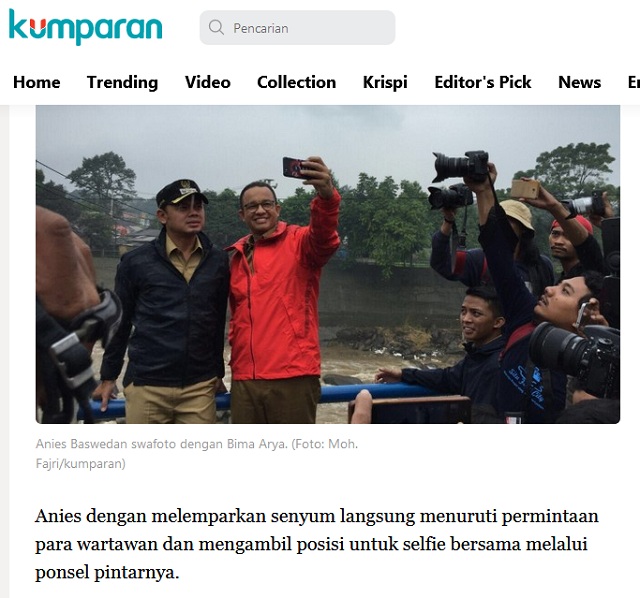Click the caption "Anies Baswedan swafoto dengan Bima Arya"
The image size is (640, 598).
161,444
